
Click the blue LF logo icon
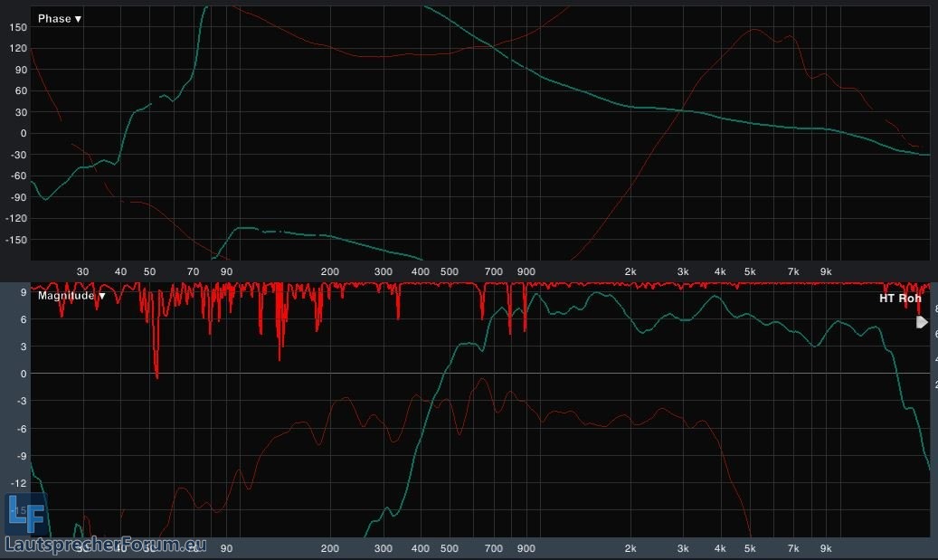point(24,515)
